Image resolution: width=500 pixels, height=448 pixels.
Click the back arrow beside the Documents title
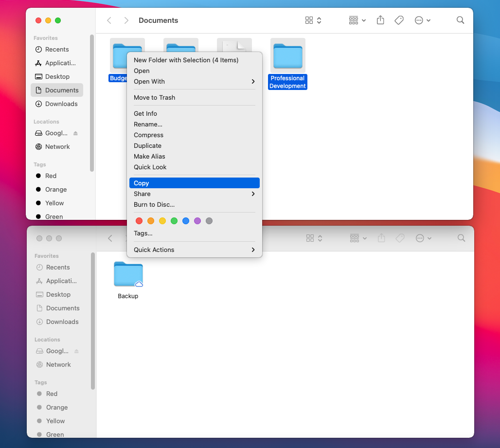point(109,20)
